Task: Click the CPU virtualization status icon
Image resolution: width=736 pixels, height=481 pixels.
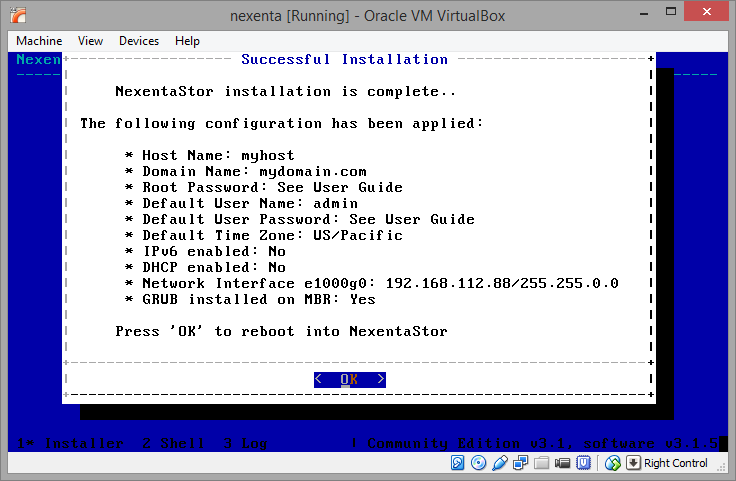Action: tap(583, 463)
